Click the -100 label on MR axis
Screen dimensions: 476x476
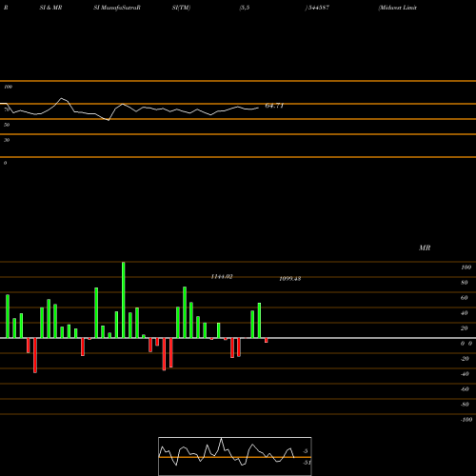pos(466,420)
